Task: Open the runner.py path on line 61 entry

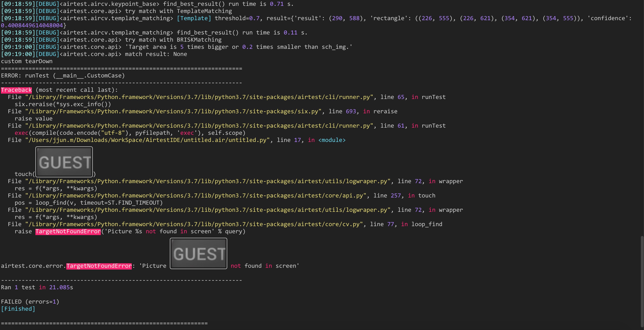Action: (199, 126)
